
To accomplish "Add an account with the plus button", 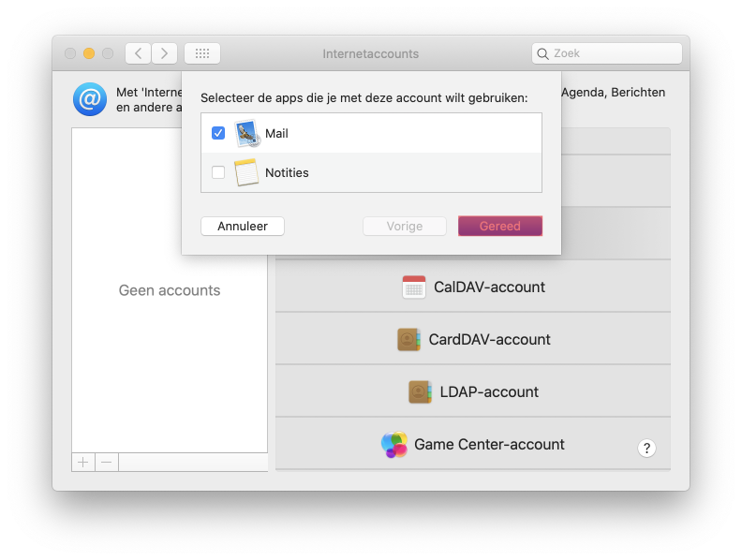I will pyautogui.click(x=83, y=462).
